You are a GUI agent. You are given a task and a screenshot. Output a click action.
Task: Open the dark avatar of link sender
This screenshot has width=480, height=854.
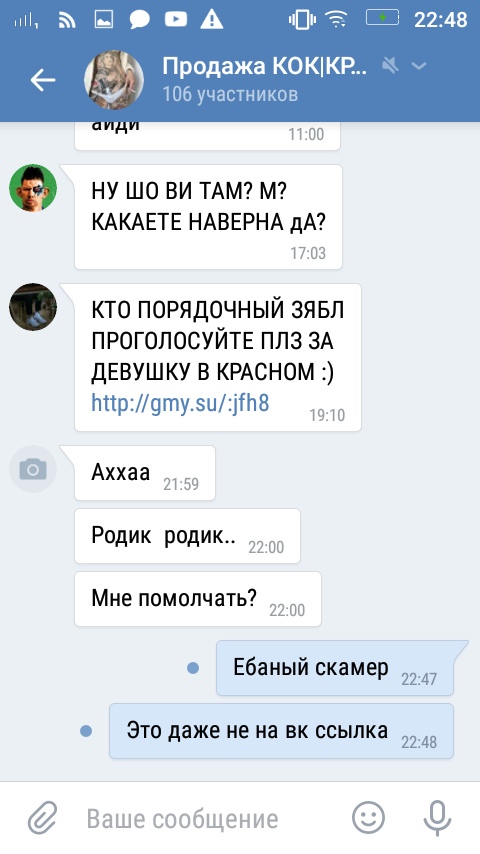click(x=33, y=307)
